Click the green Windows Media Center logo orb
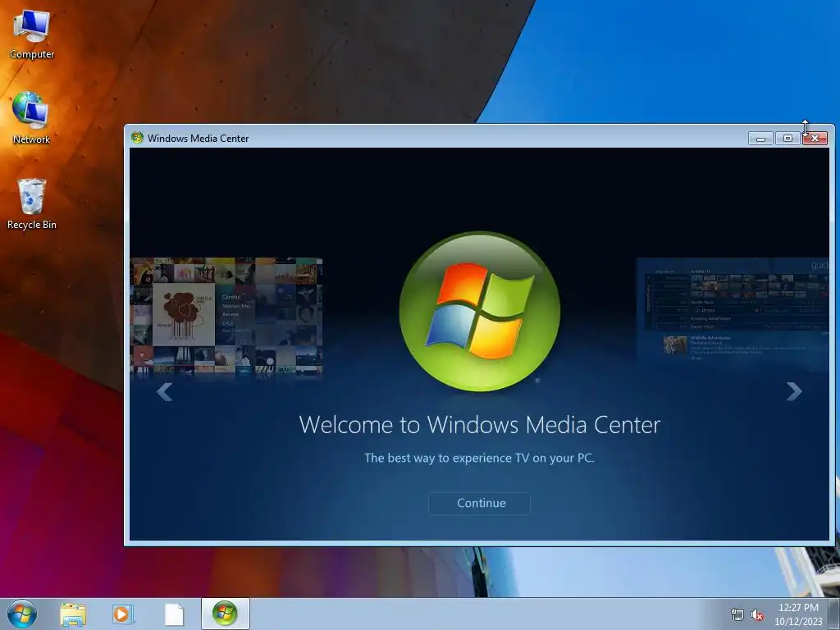Screen dimensions: 840x630 coord(479,311)
